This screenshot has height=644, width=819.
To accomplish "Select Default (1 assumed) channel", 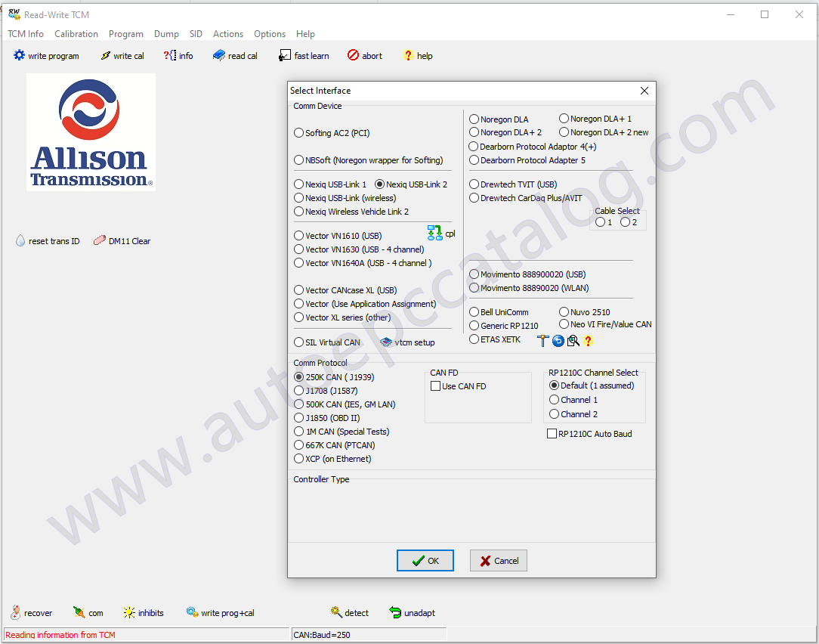I will point(555,385).
